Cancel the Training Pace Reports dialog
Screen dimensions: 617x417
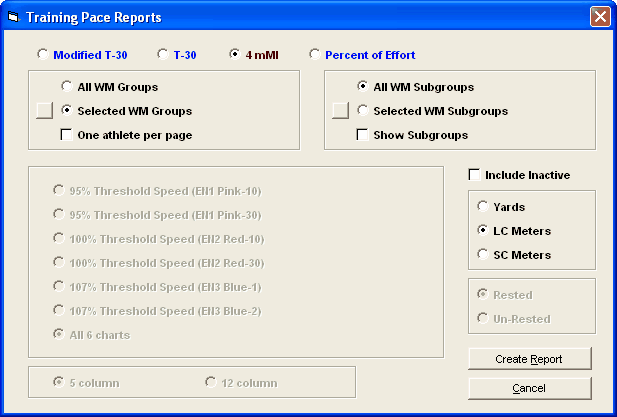(x=530, y=388)
